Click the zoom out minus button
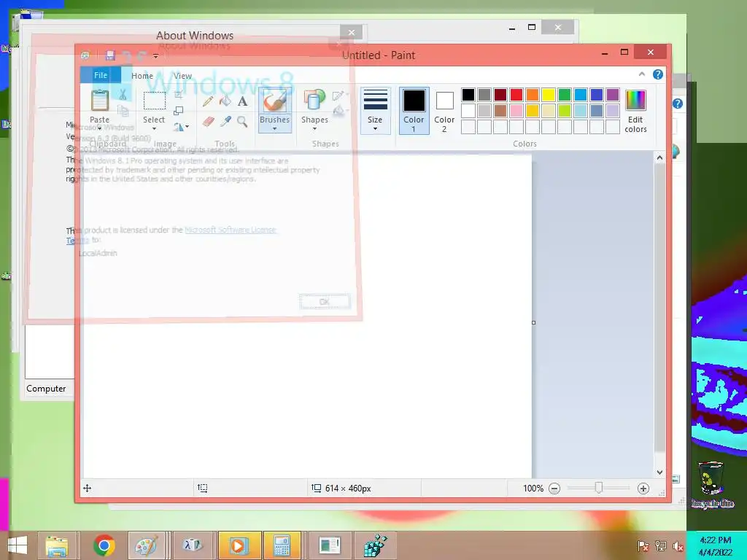747x560 pixels. 554,488
